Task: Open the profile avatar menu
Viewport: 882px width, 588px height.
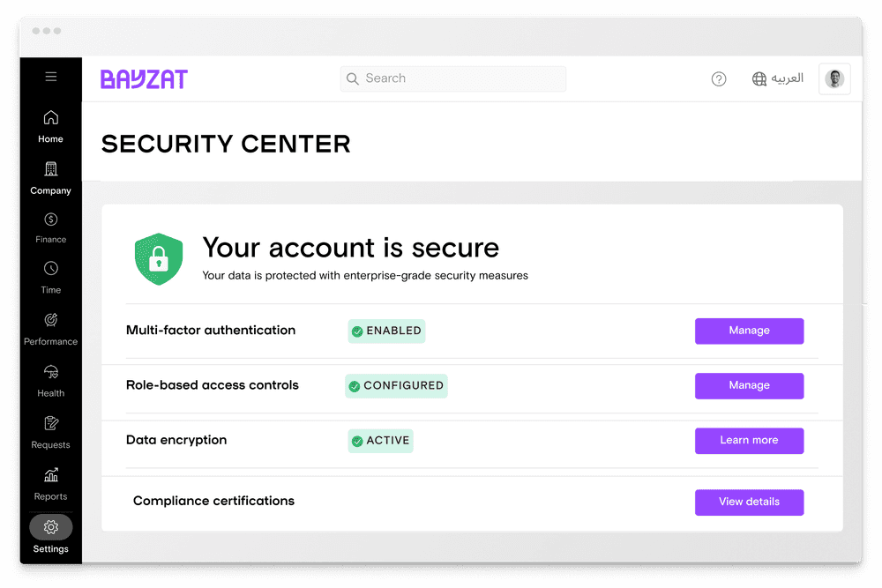Action: click(834, 78)
